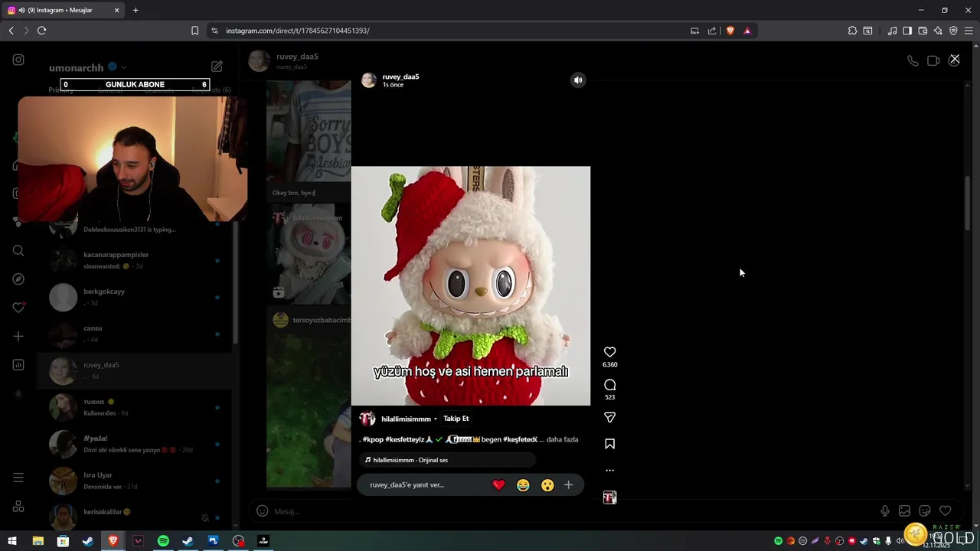Screen dimensions: 980x551
Task: Open browser extensions puzzle icon
Action: pyautogui.click(x=852, y=31)
